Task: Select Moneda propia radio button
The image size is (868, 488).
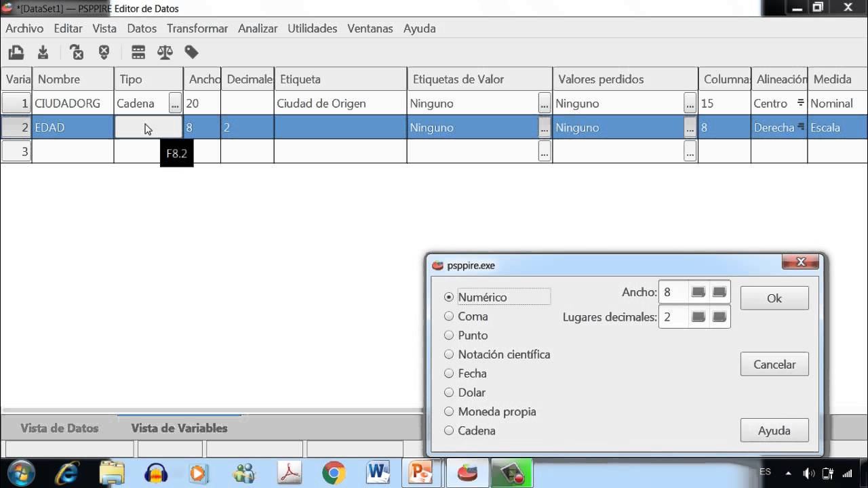Action: pyautogui.click(x=449, y=411)
